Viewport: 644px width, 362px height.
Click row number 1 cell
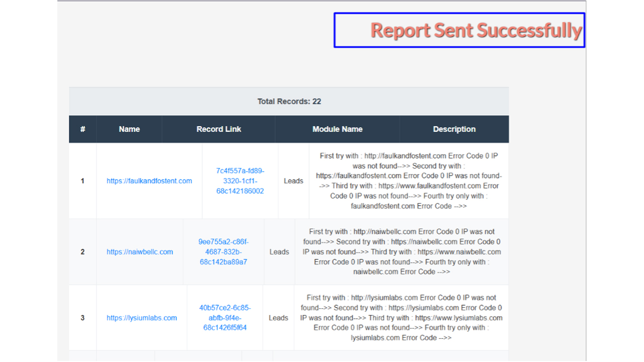[83, 181]
